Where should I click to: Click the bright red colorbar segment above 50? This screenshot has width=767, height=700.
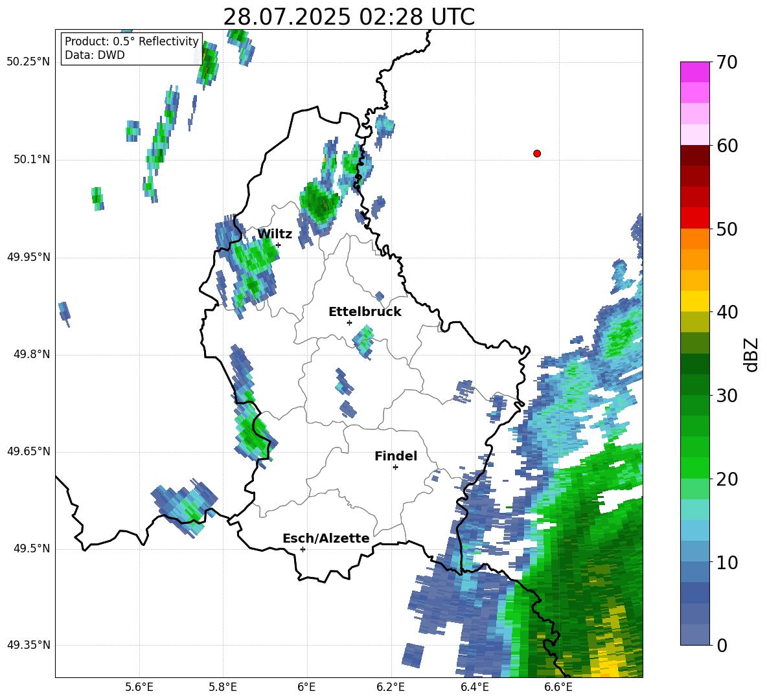[x=694, y=218]
